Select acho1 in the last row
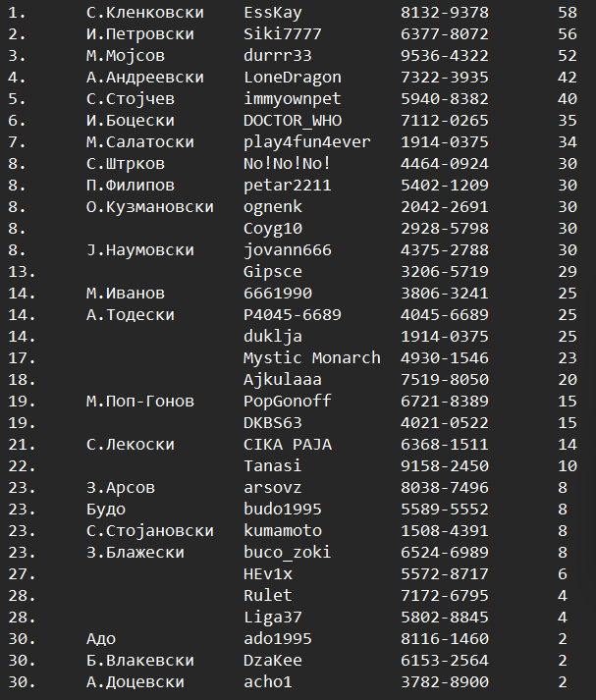Viewport: 596px width, 700px height. pyautogui.click(x=267, y=682)
